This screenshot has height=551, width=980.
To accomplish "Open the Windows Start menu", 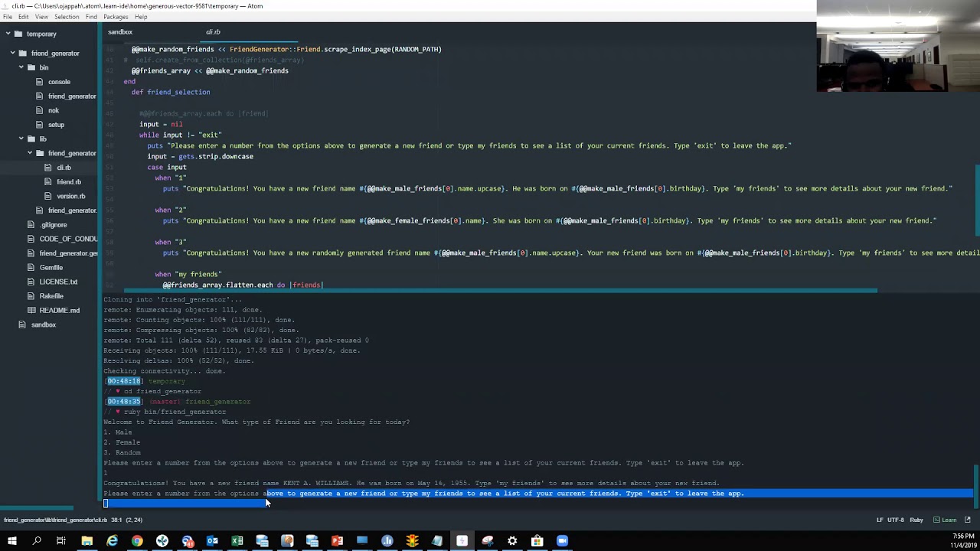I will tap(11, 541).
